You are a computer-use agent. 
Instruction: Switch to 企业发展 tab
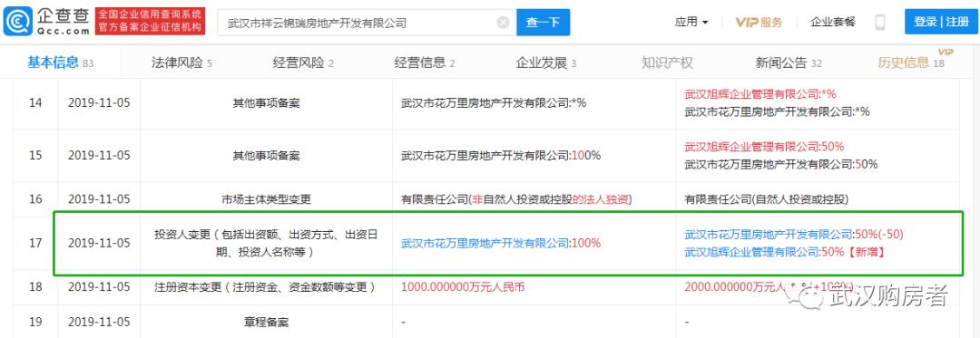(x=545, y=63)
